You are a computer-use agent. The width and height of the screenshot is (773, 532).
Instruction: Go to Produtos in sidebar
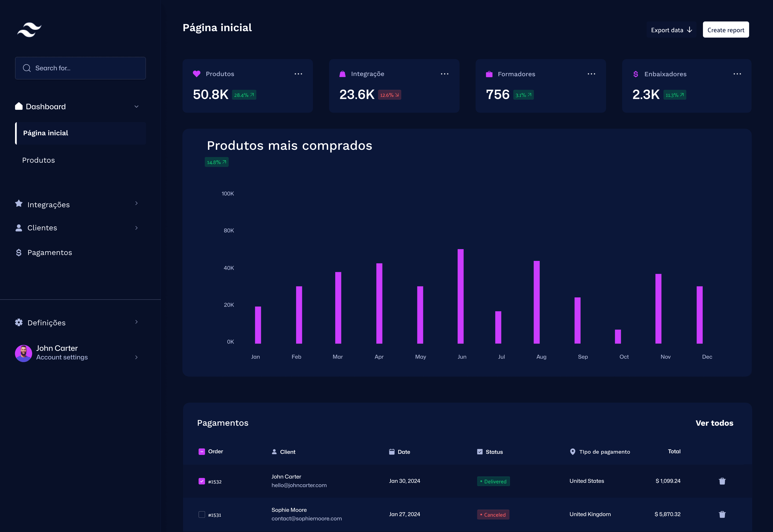point(38,160)
